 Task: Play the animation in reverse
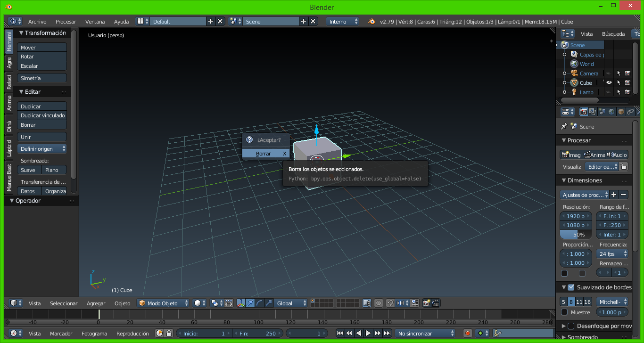(359, 333)
